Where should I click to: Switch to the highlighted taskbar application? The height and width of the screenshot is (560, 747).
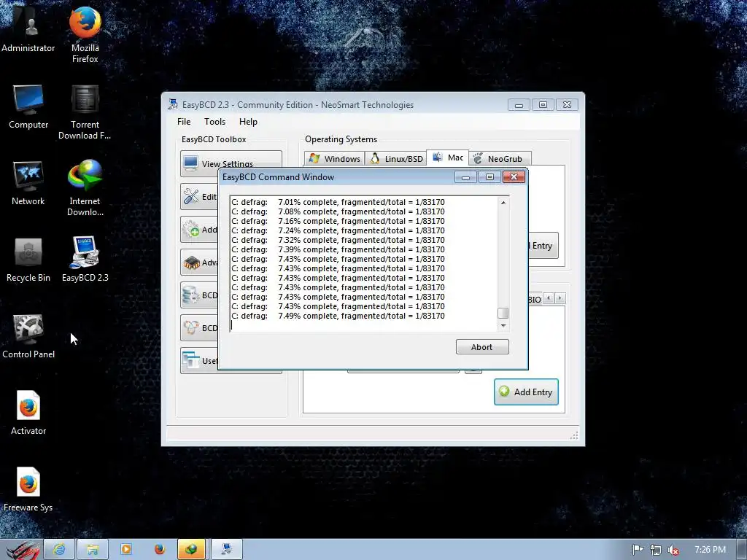tap(192, 550)
